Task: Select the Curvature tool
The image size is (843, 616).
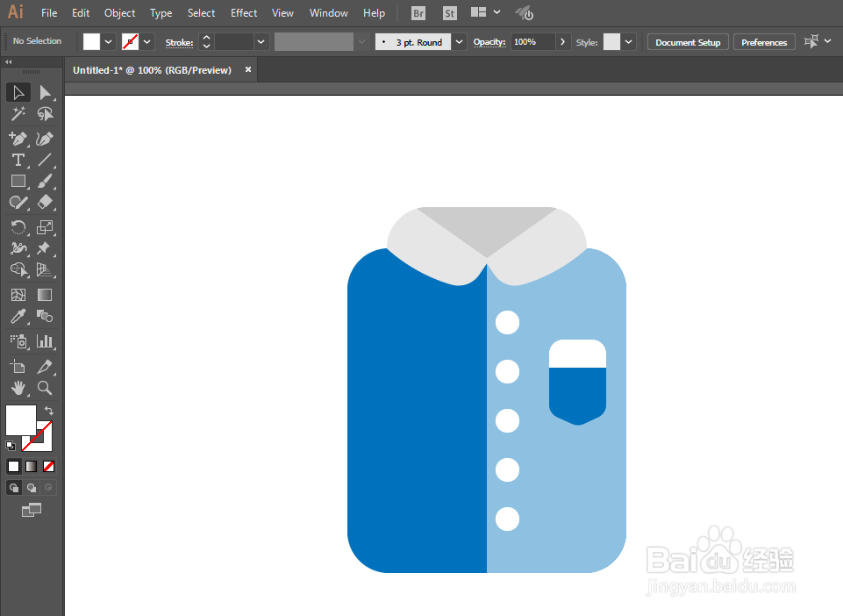Action: pyautogui.click(x=45, y=139)
